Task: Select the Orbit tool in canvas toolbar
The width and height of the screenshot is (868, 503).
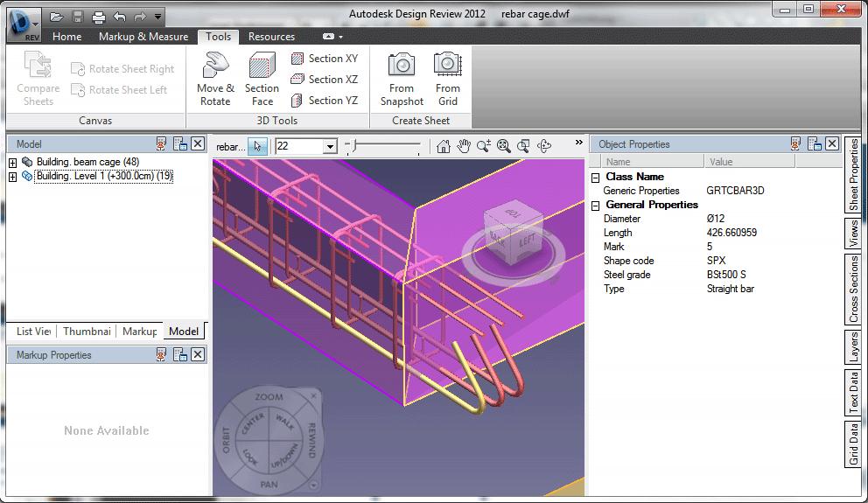Action: coord(544,146)
